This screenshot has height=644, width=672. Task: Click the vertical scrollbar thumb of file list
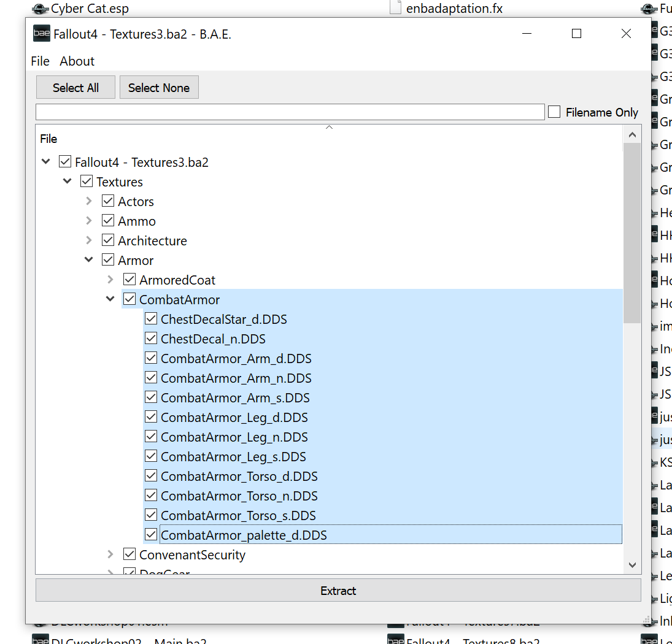click(632, 233)
